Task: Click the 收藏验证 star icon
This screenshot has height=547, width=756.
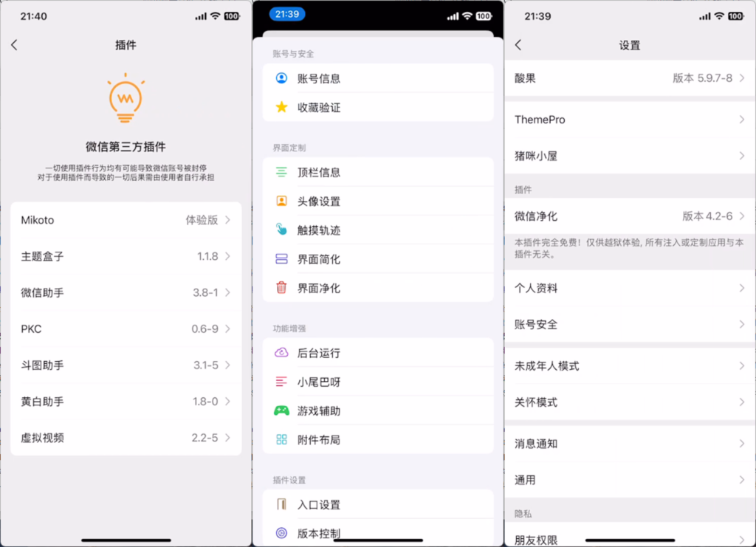Action: (x=281, y=107)
